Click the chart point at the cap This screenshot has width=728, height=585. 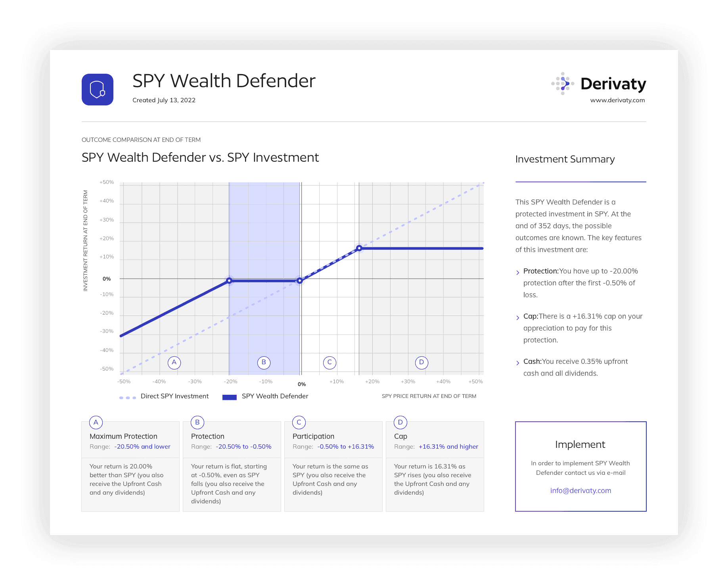359,249
